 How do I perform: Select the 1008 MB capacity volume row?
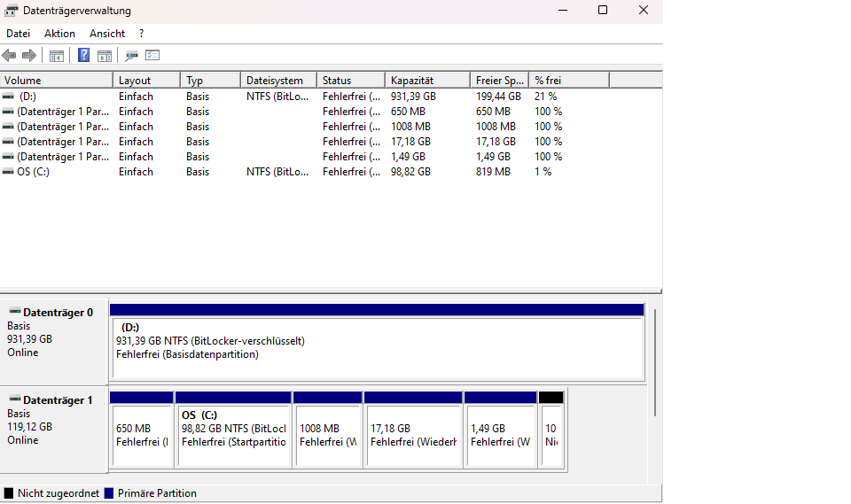(331, 127)
